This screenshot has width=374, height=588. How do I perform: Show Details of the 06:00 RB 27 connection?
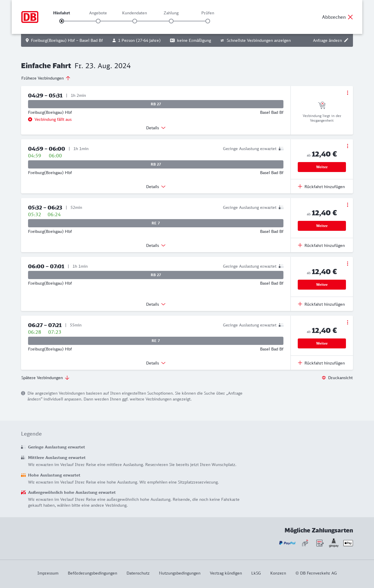[156, 304]
